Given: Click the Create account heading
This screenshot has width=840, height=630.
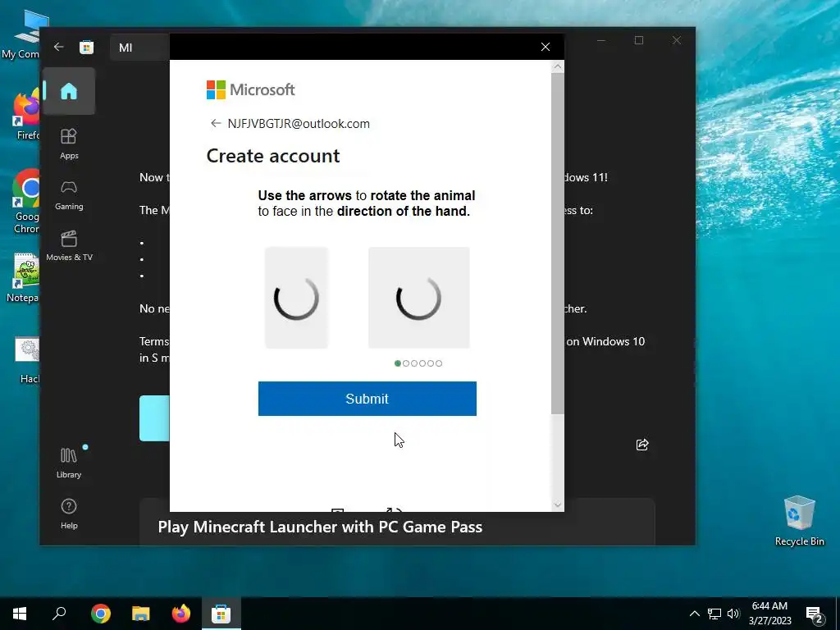Looking at the screenshot, I should point(273,156).
